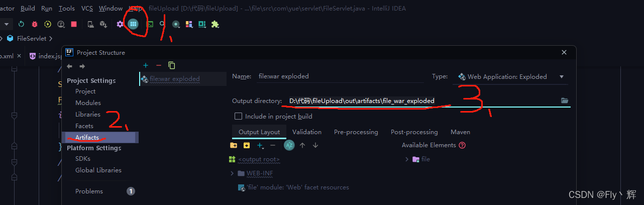Viewport: 644px width, 205px height.
Task: Enable Include in project build checkbox
Action: [x=239, y=116]
